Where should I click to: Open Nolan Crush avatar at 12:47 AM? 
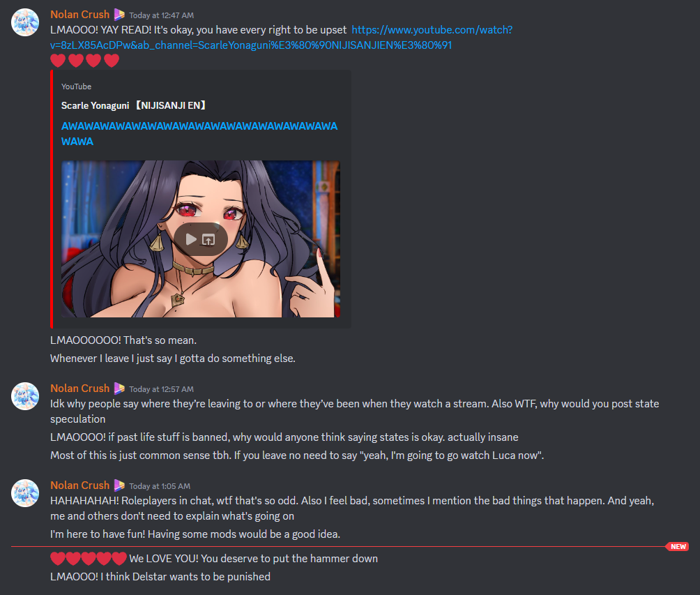[x=25, y=22]
